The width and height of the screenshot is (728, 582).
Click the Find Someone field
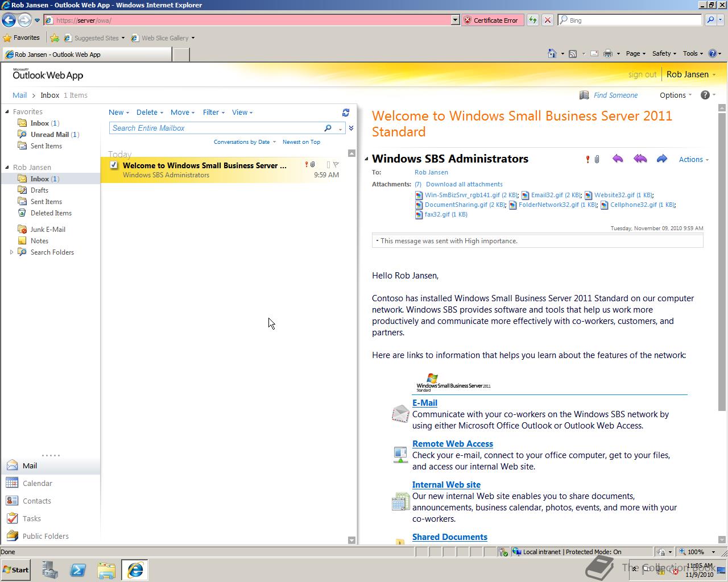pyautogui.click(x=615, y=95)
